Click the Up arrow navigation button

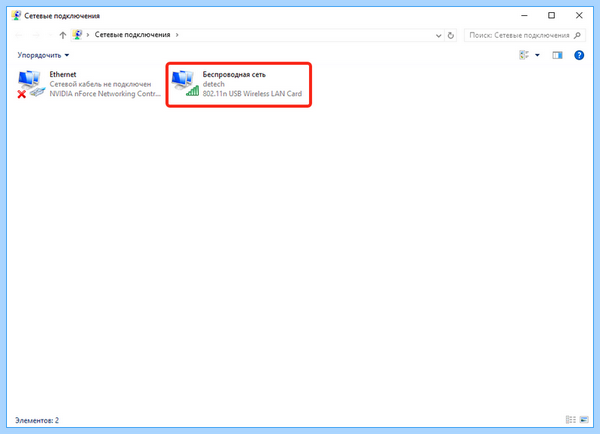tap(63, 35)
